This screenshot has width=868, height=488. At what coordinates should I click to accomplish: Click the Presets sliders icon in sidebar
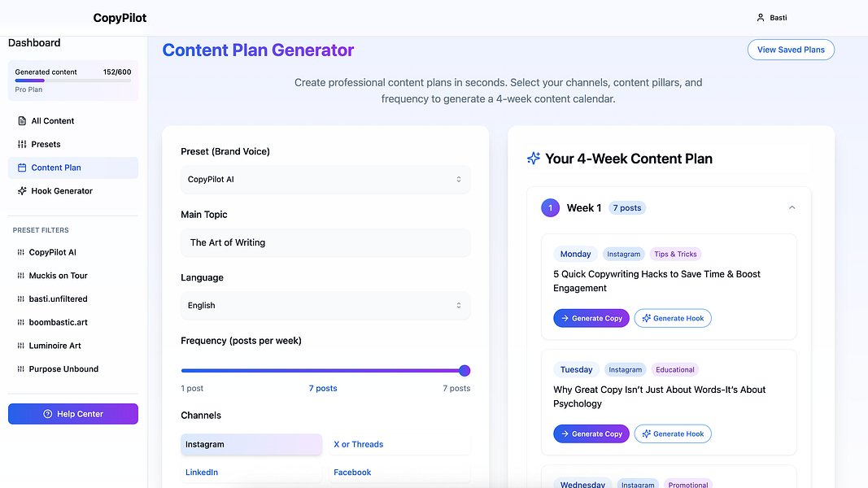[22, 145]
